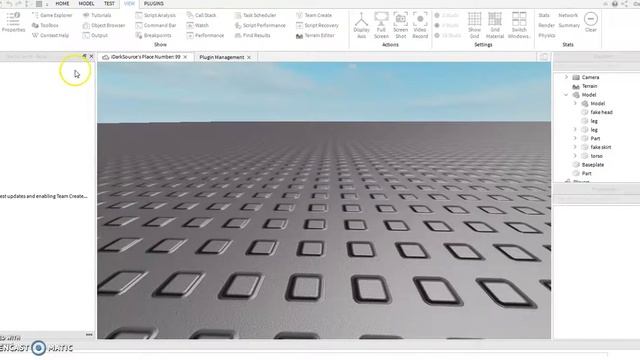Show Summary stats

click(x=569, y=25)
